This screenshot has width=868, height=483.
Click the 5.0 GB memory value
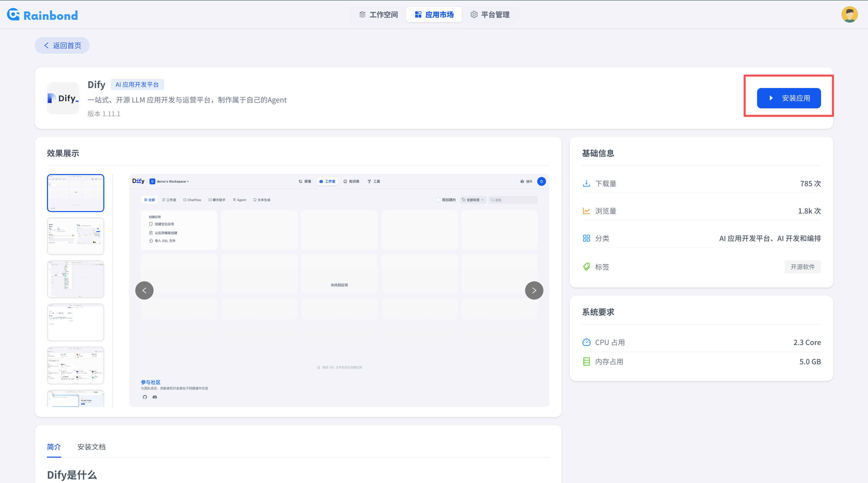click(810, 362)
